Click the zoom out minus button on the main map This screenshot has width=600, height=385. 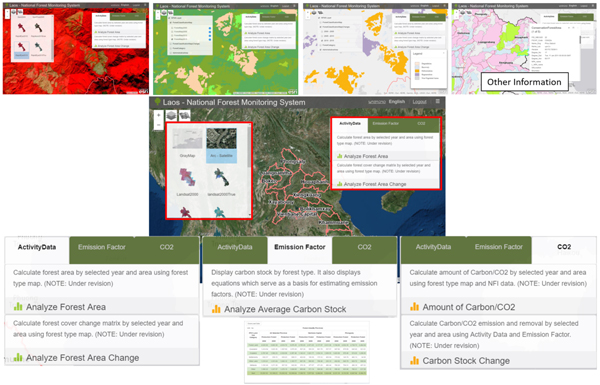pos(158,125)
